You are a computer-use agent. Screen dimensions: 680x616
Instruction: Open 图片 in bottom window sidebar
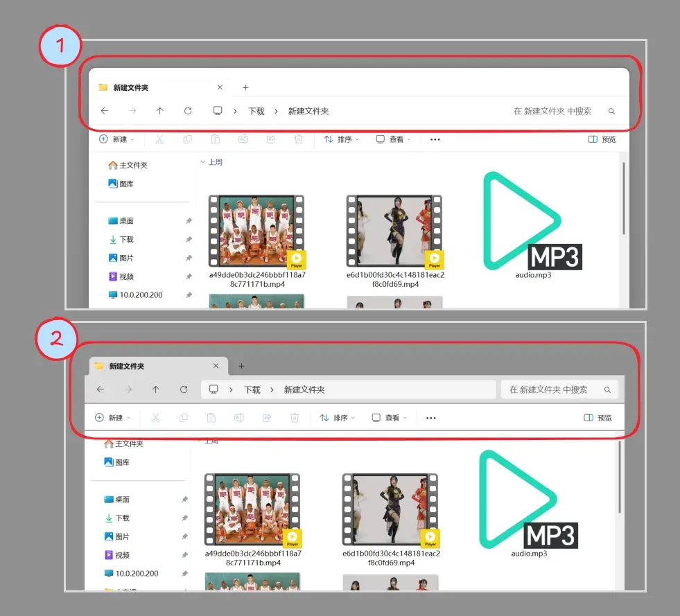[x=117, y=537]
